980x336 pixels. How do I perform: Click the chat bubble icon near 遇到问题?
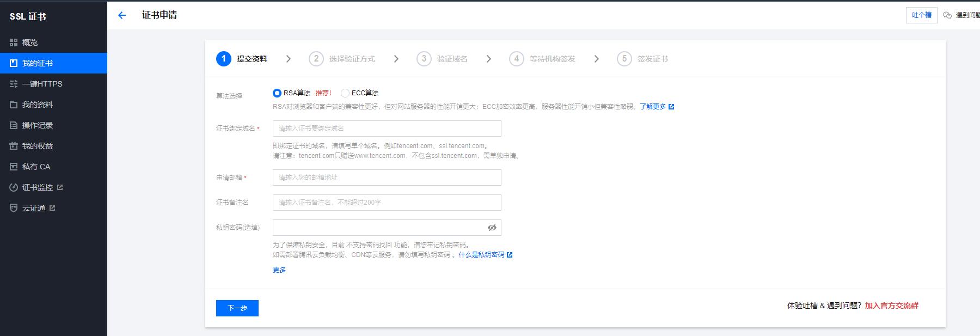coord(947,15)
